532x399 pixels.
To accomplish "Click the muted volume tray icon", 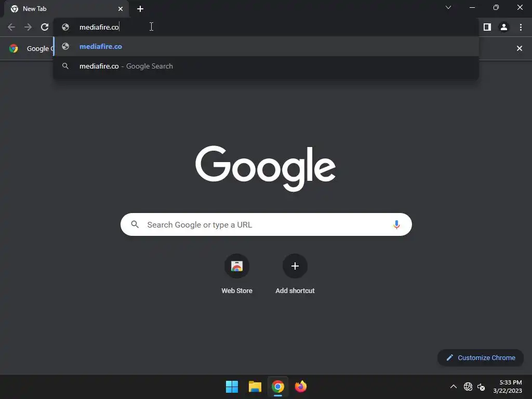I will pos(481,387).
